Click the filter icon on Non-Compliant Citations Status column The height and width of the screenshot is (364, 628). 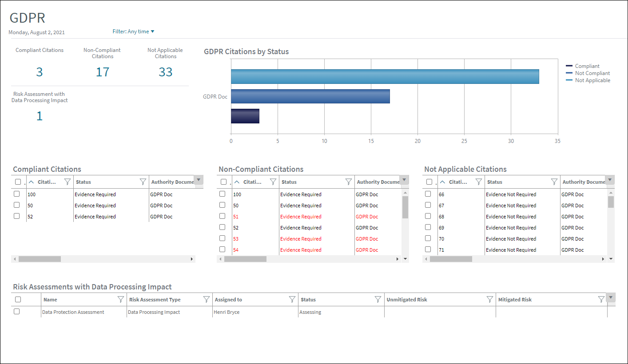point(348,182)
